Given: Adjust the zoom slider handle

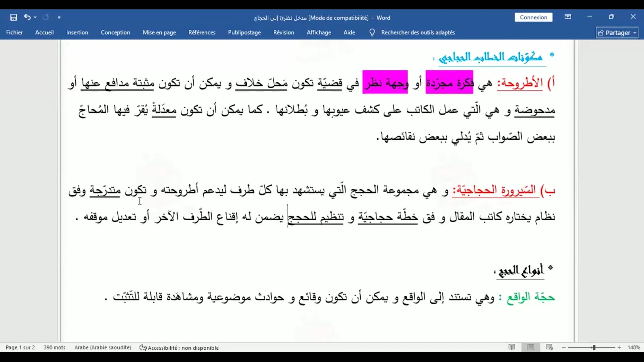Looking at the screenshot, I should [x=594, y=348].
